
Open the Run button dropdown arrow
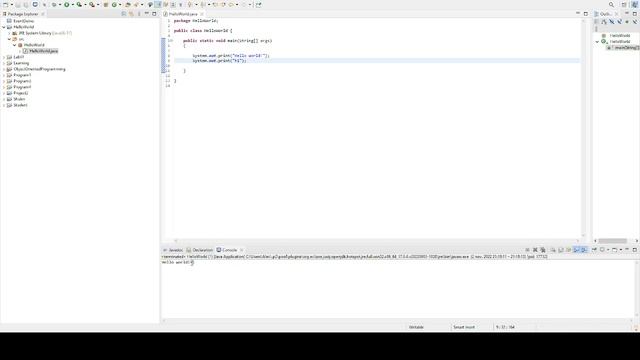(73, 4)
